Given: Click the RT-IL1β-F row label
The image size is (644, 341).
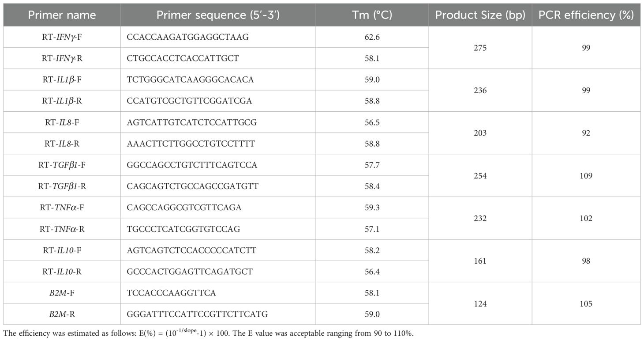Looking at the screenshot, I should click(x=62, y=80).
